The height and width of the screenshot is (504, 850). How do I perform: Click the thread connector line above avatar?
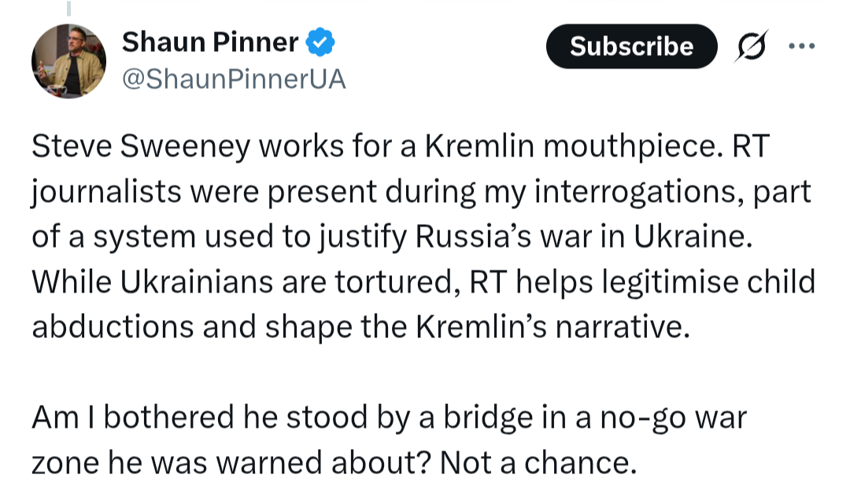(x=68, y=8)
